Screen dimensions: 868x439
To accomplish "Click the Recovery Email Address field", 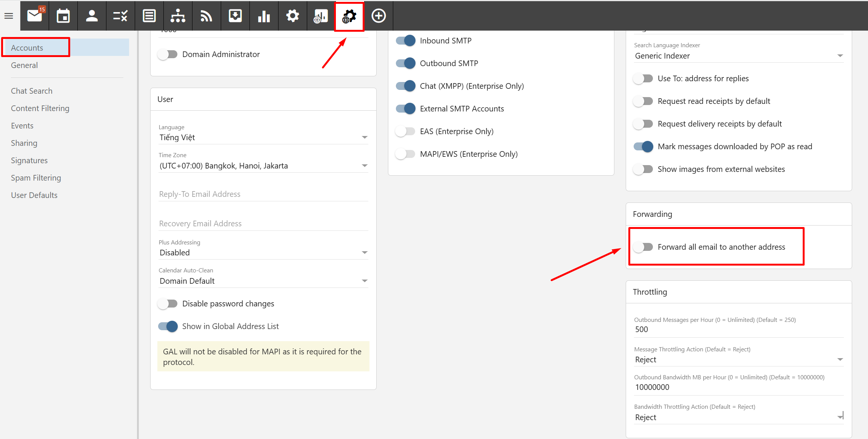I will pyautogui.click(x=263, y=224).
